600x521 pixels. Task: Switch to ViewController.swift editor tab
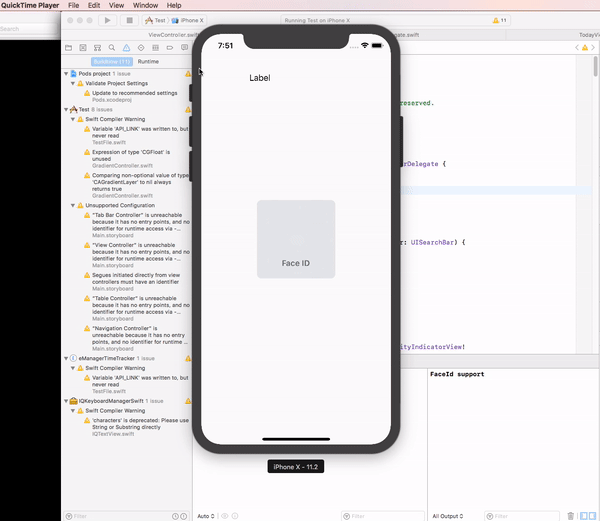[172, 35]
